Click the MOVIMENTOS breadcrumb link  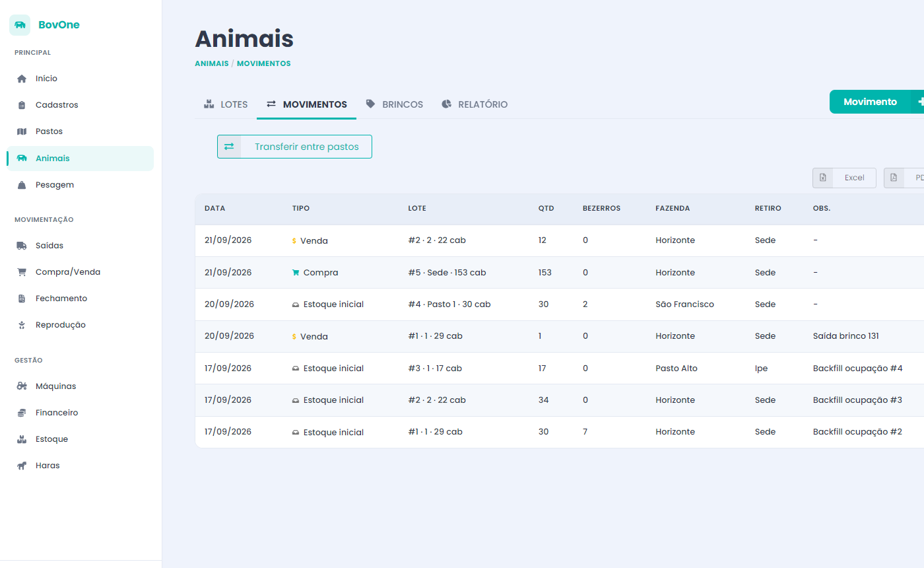click(x=264, y=63)
